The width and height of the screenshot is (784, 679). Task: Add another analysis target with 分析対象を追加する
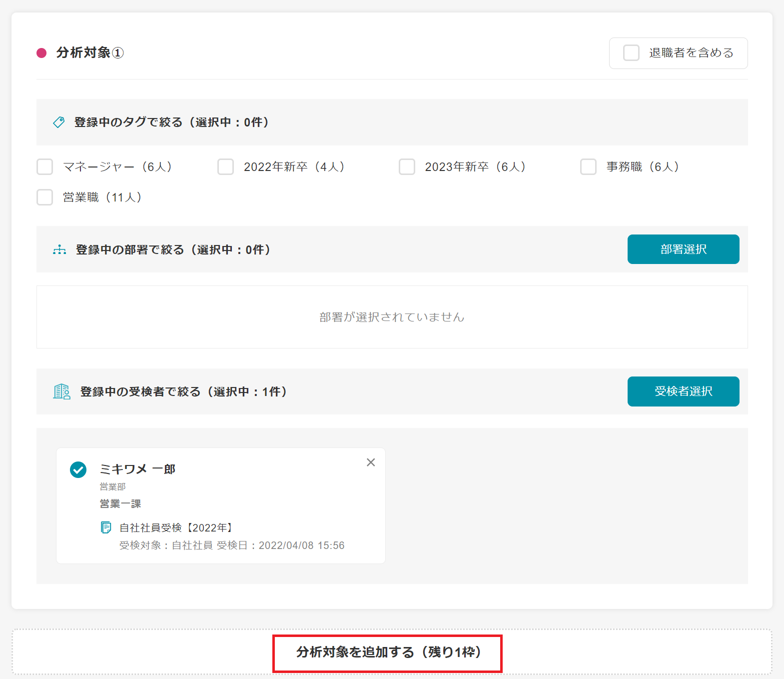pos(388,652)
